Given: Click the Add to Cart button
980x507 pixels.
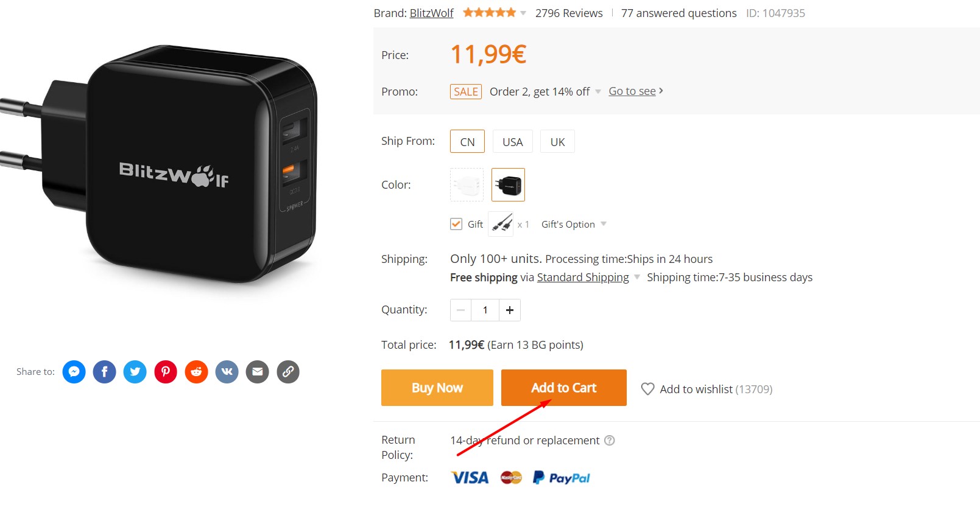Looking at the screenshot, I should click(564, 388).
